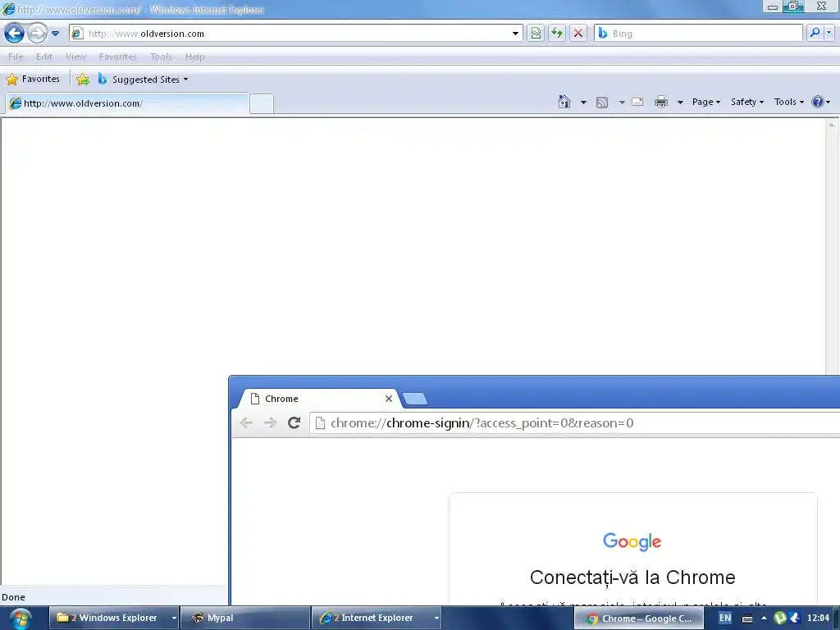
Task: Click the on-screen keyboard tray icon
Action: tap(747, 619)
